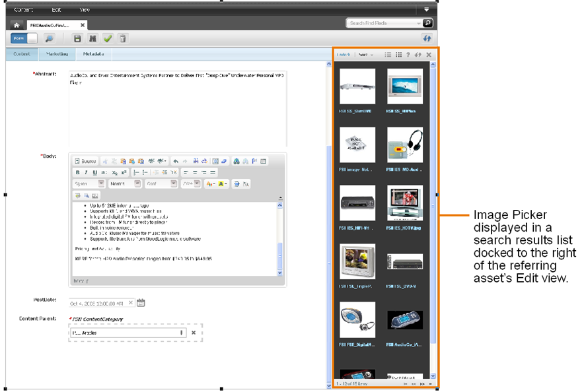584x392 pixels.
Task: Select the FSII SS_SlimDVD thumbnail
Action: [357, 86]
